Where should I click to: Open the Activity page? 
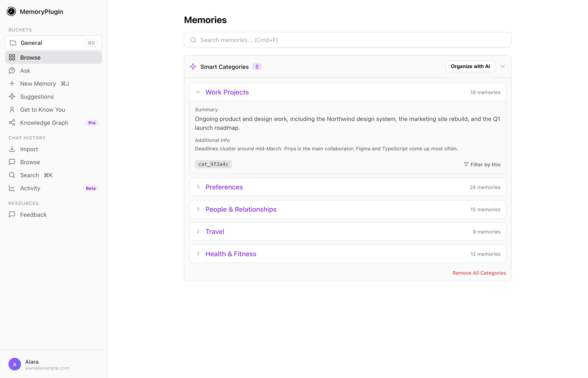[x=54, y=188]
